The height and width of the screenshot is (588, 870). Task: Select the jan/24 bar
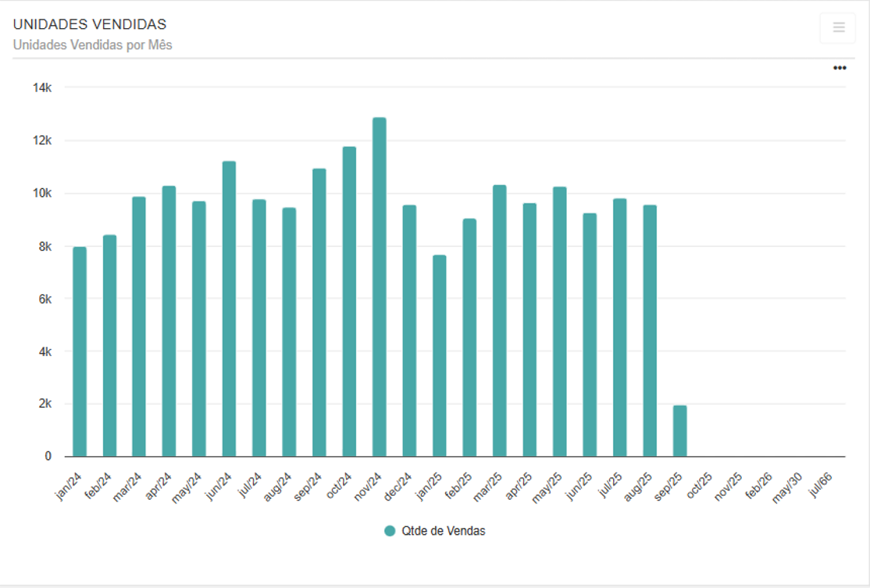[x=80, y=351]
